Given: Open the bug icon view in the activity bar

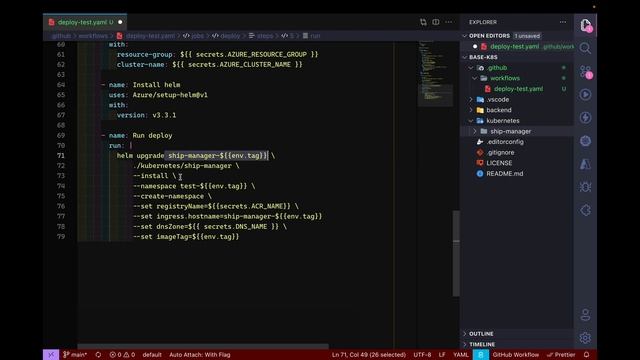Looking at the screenshot, I should (x=585, y=187).
